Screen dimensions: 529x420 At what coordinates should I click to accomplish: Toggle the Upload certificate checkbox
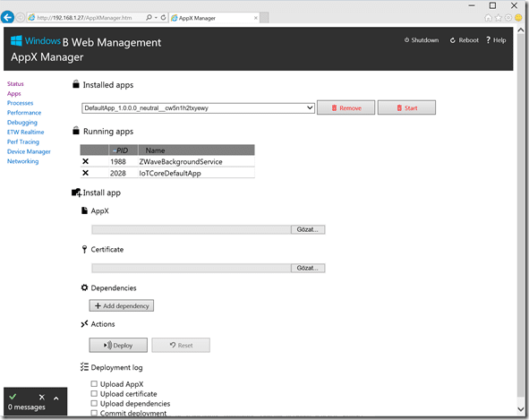click(94, 394)
